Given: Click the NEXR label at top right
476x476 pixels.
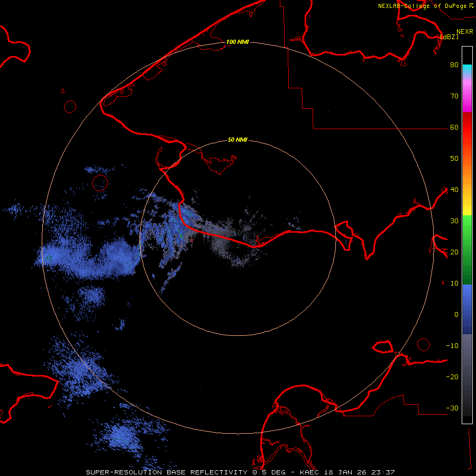Looking at the screenshot, I should 465,31.
